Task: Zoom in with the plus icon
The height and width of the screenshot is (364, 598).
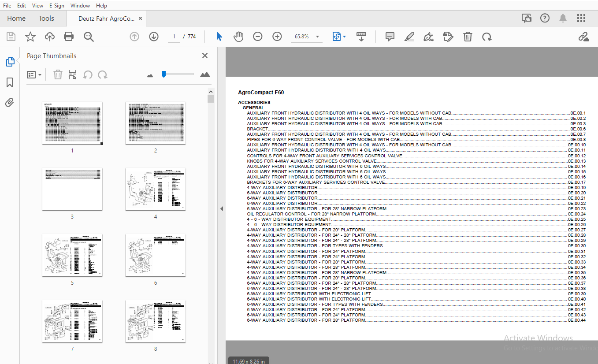Action: tap(277, 37)
